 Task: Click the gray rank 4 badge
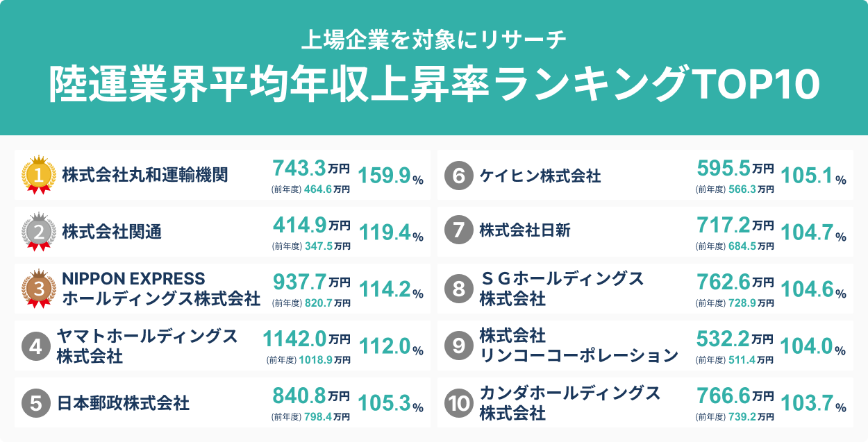click(35, 346)
